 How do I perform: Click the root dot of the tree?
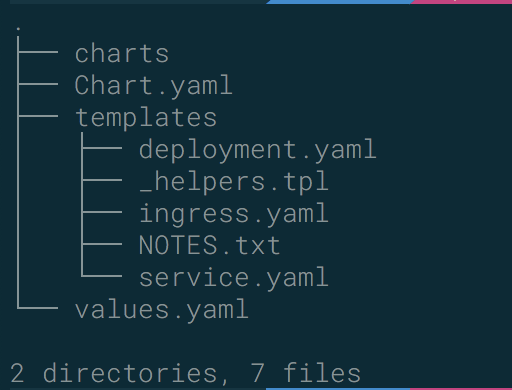tap(18, 29)
